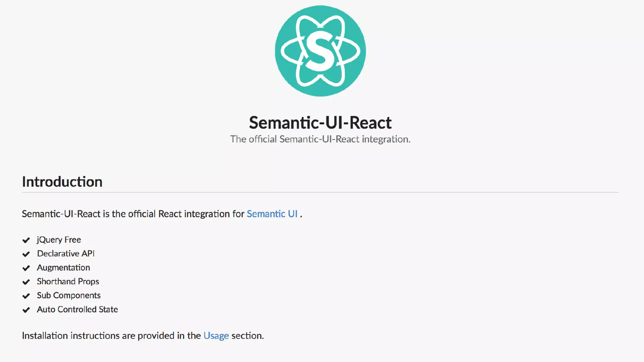Click the jQuery Free list item
644x362 pixels.
[x=59, y=240]
